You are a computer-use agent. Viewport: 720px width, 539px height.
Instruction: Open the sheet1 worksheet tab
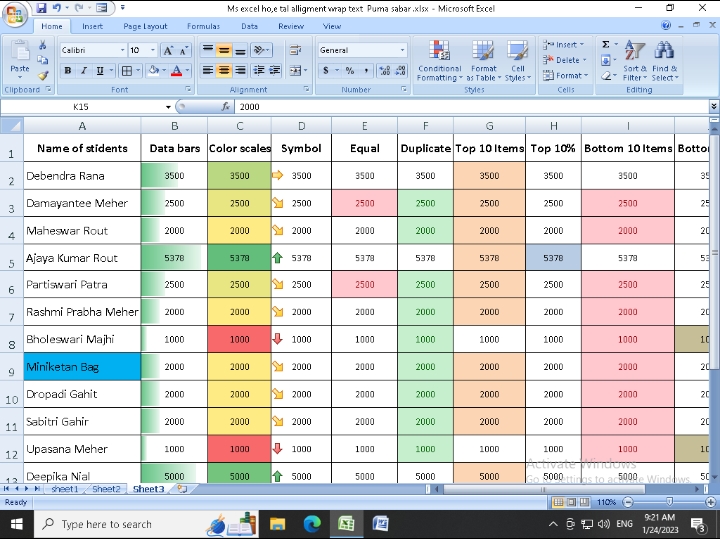tap(64, 489)
